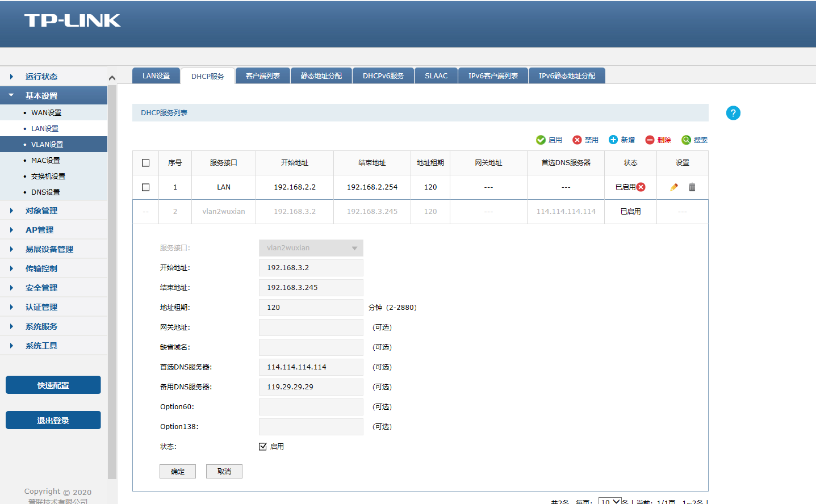Check the LAN row checkbox
816x504 pixels.
146,187
